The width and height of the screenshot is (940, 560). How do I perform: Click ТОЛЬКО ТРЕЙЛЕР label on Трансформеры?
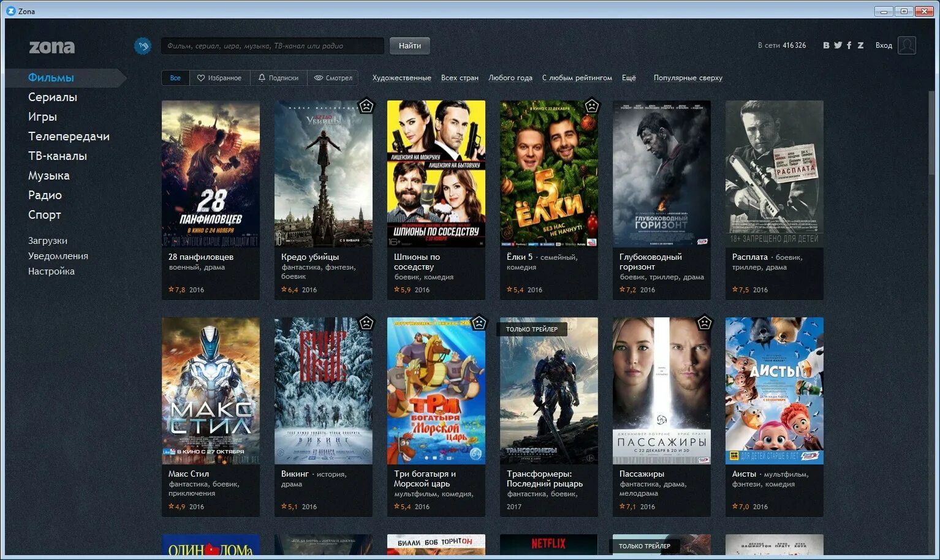point(532,330)
